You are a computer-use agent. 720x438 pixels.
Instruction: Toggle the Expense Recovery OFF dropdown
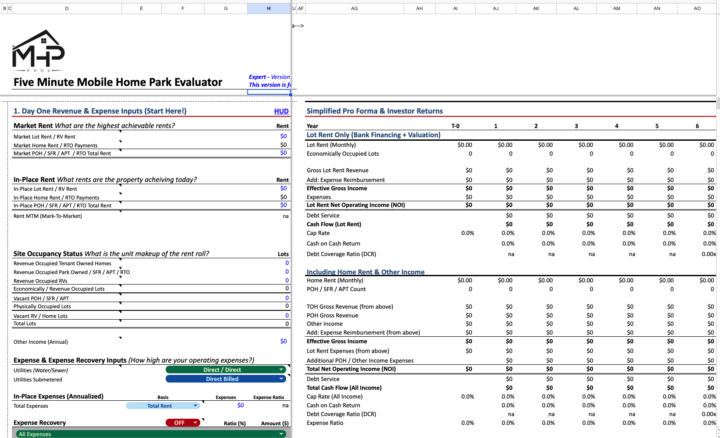[x=182, y=422]
